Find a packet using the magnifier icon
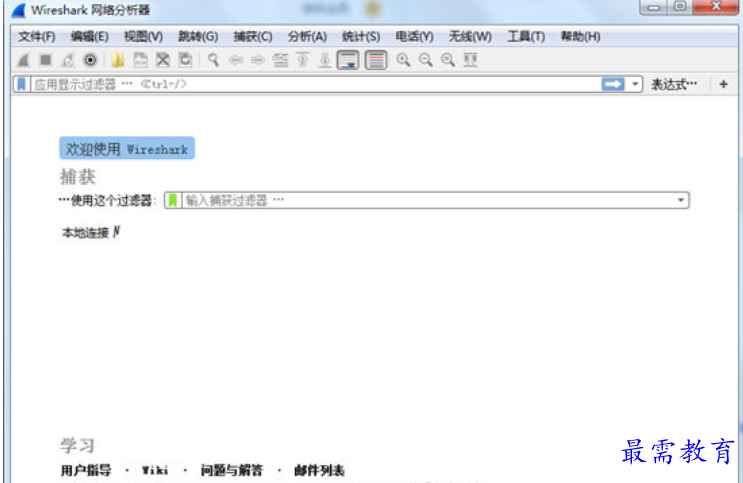 [213, 60]
